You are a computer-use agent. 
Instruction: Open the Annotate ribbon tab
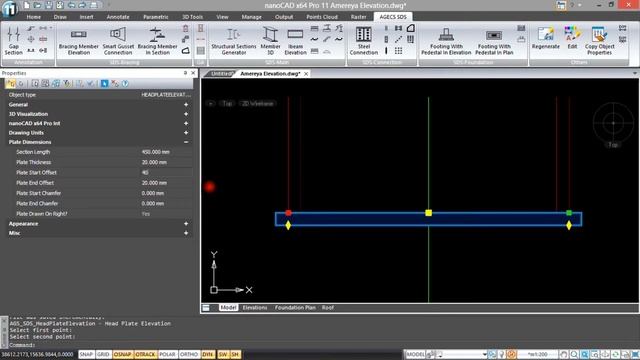click(118, 17)
